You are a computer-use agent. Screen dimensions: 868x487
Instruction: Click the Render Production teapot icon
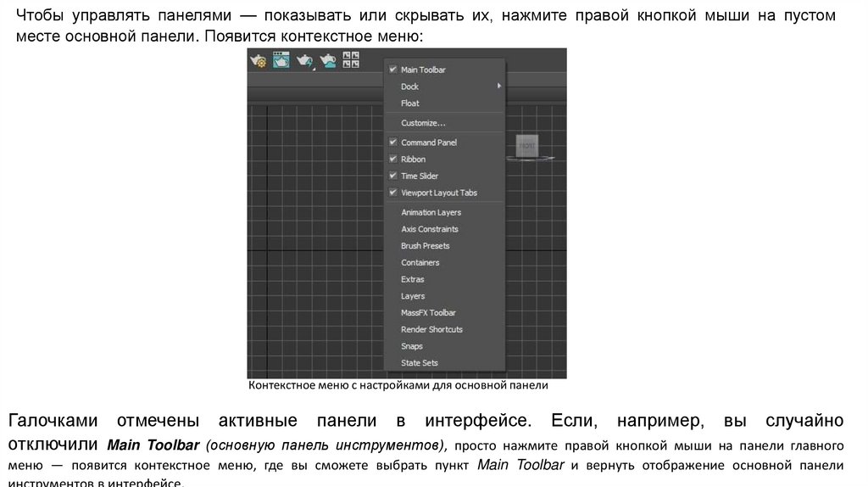click(304, 60)
